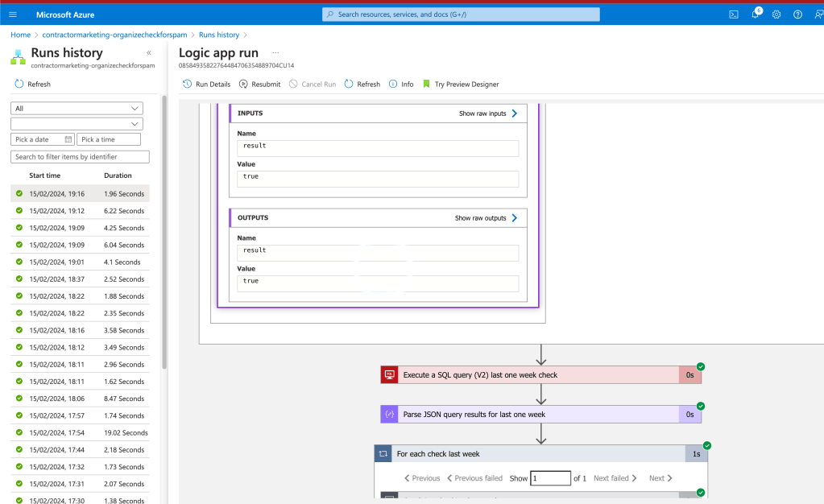824x504 pixels.
Task: Open the All status filter dropdown
Action: tap(77, 108)
